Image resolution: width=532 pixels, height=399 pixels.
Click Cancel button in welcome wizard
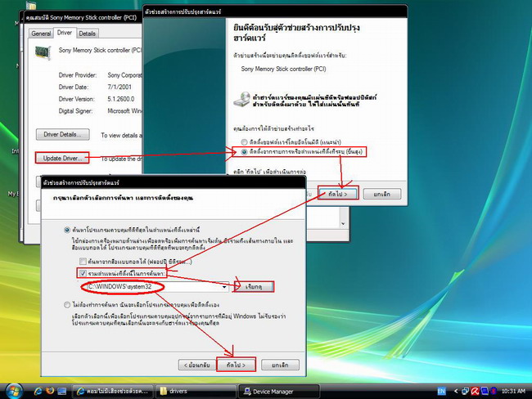(382, 194)
